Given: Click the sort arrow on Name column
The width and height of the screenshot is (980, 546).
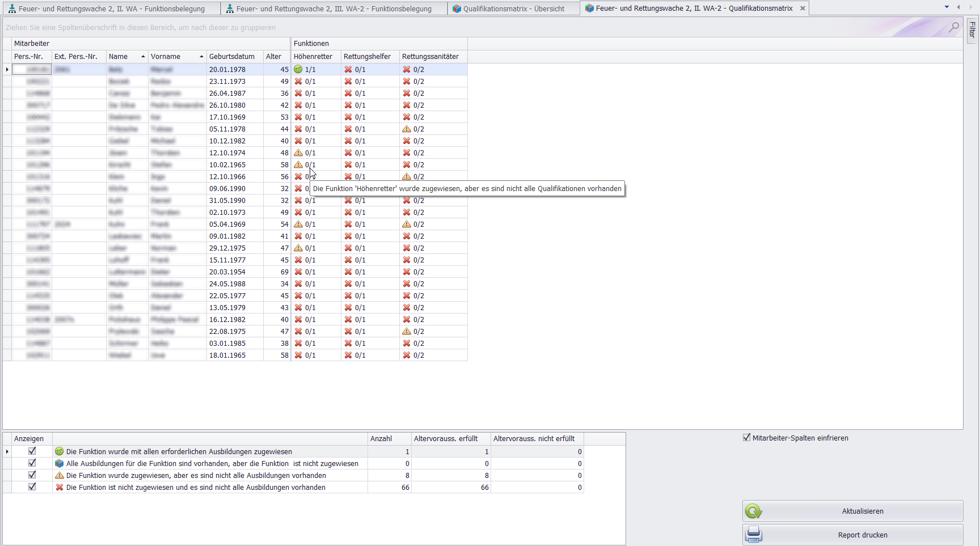Looking at the screenshot, I should point(143,57).
